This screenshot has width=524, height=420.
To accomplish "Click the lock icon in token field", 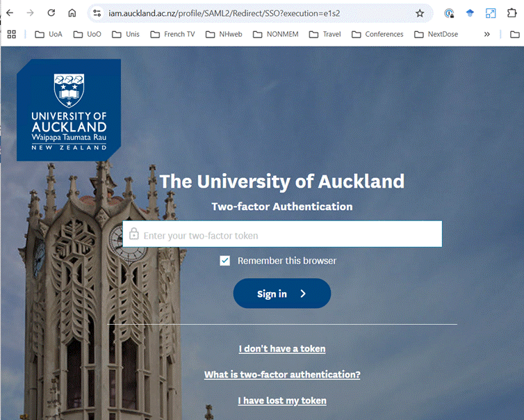I will 134,234.
